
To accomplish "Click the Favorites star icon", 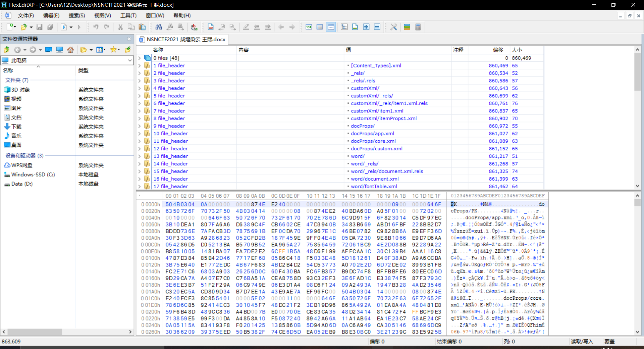I will [x=113, y=50].
